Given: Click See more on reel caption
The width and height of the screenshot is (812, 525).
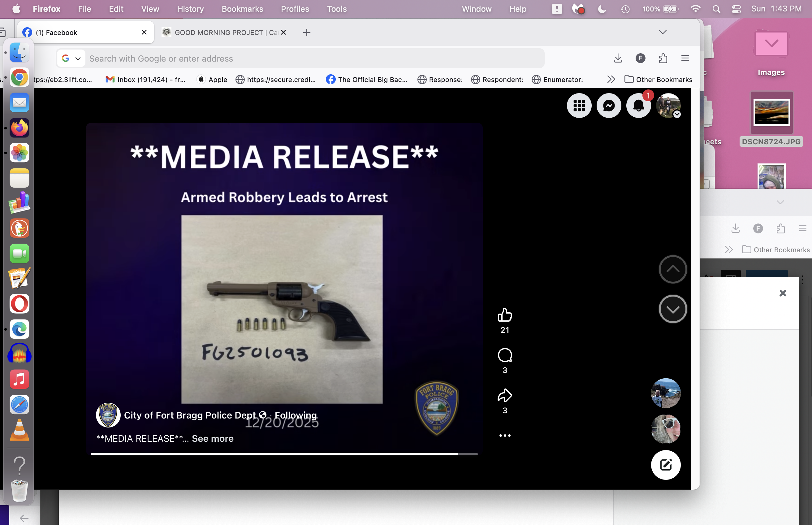Looking at the screenshot, I should pos(213,439).
